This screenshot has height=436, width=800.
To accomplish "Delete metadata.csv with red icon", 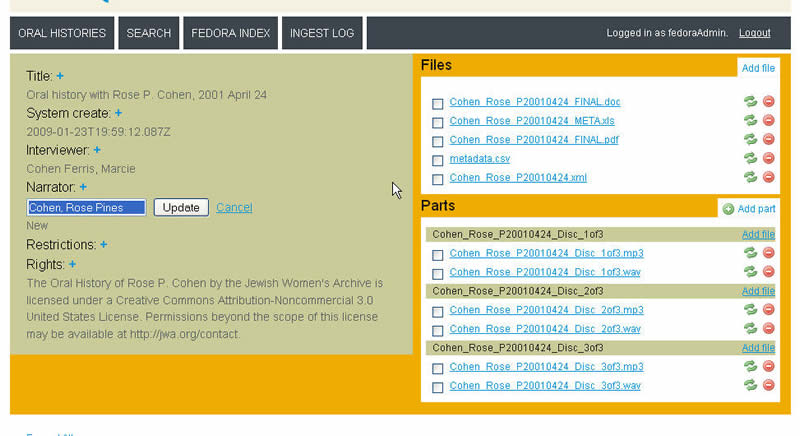I will pos(768,158).
